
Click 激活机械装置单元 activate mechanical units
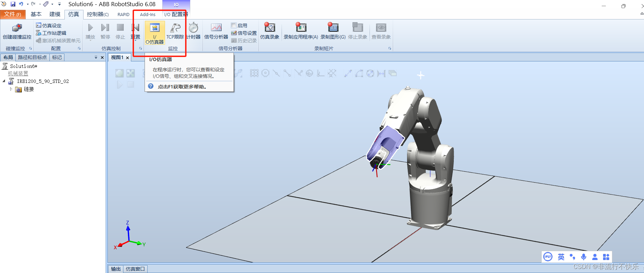click(x=58, y=41)
